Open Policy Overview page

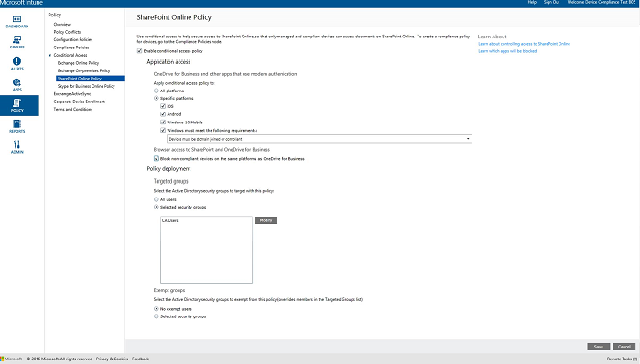[62, 24]
